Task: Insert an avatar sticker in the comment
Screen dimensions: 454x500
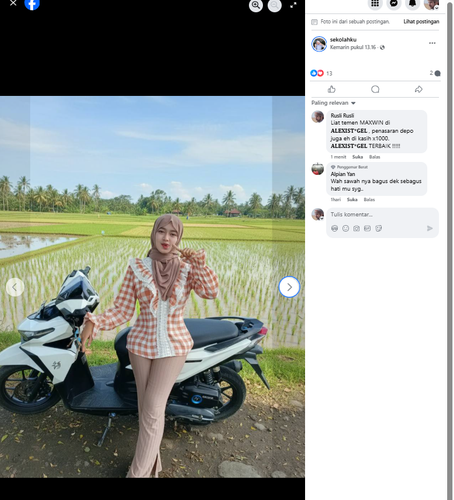Action: coord(335,228)
